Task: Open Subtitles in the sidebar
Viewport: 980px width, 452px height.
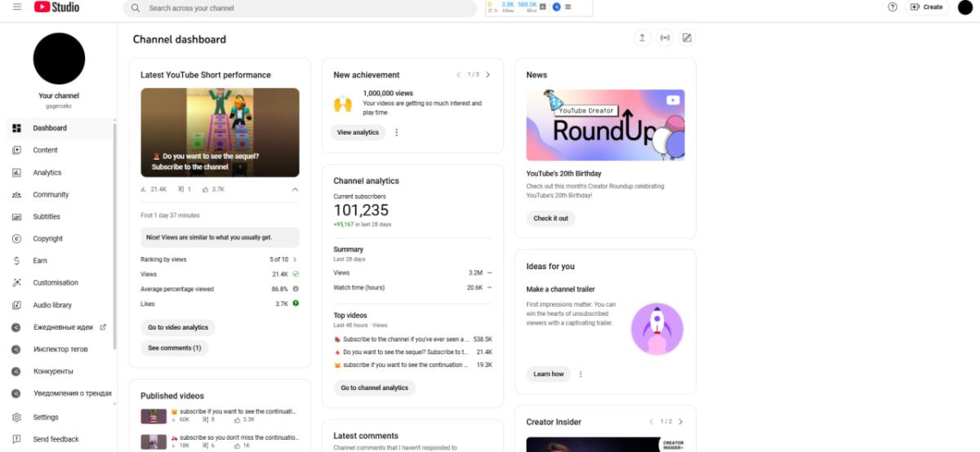Action: (59, 216)
